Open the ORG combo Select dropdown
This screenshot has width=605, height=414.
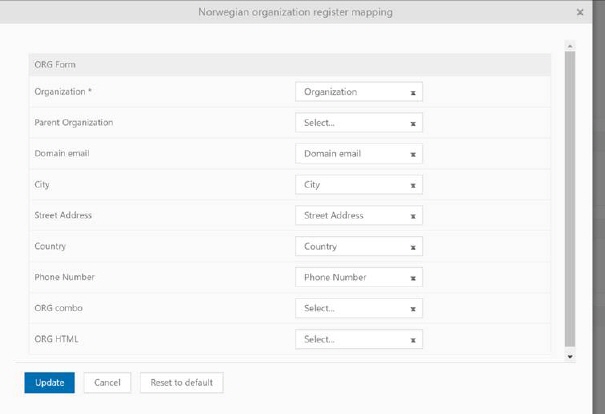click(350, 309)
